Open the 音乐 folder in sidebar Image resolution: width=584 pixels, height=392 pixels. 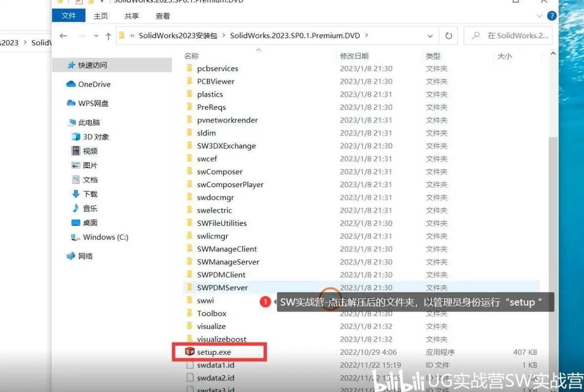click(x=84, y=208)
